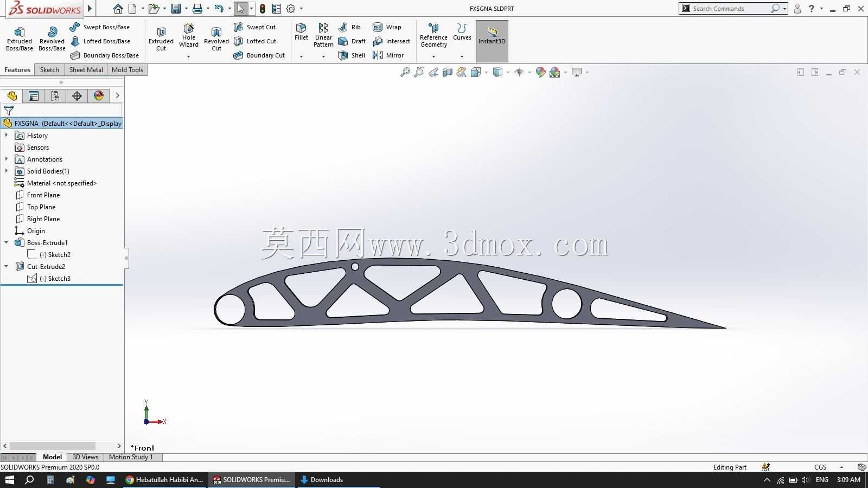
Task: Open the DimXpertManager tab
Action: tap(77, 96)
